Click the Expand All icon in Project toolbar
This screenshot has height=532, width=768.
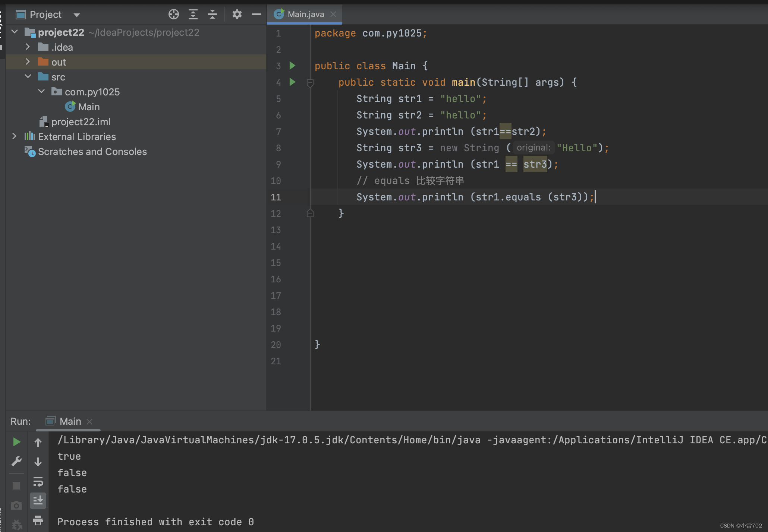coord(193,15)
